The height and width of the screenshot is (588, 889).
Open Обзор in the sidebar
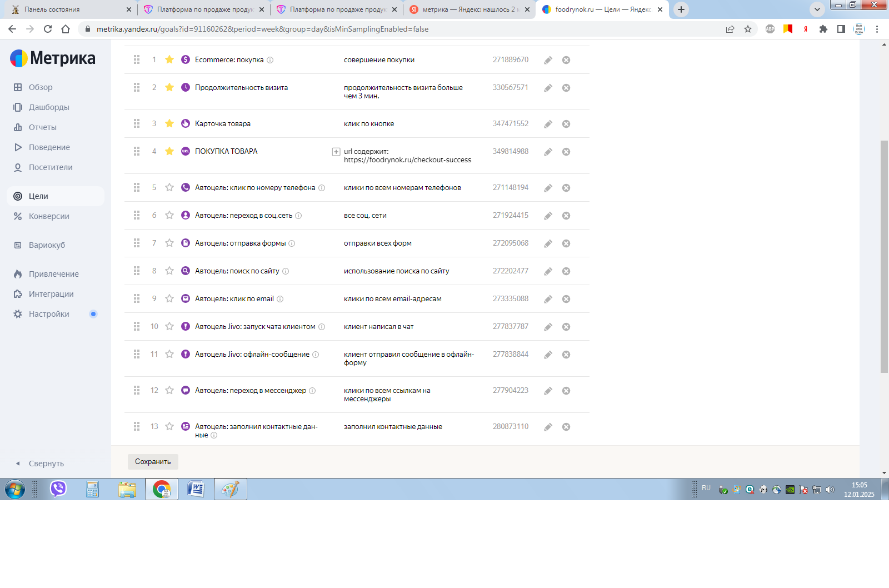(x=56, y=87)
